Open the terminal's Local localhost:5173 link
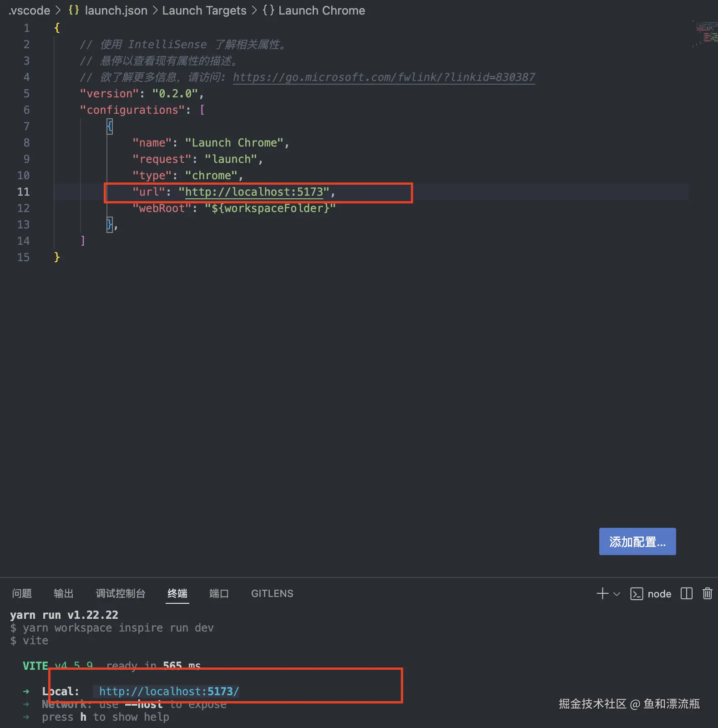 [169, 692]
